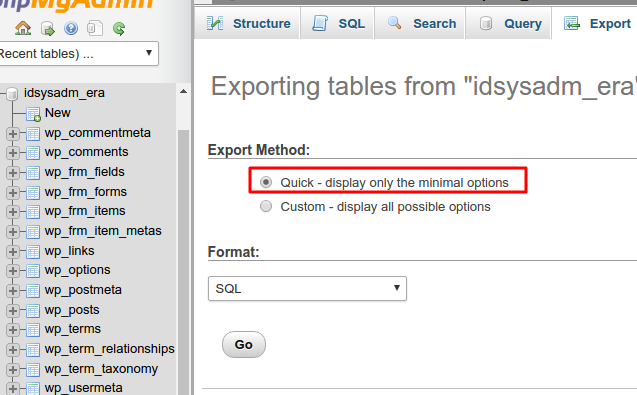
Task: Expand the wp_term_relationships tree node
Action: [13, 349]
